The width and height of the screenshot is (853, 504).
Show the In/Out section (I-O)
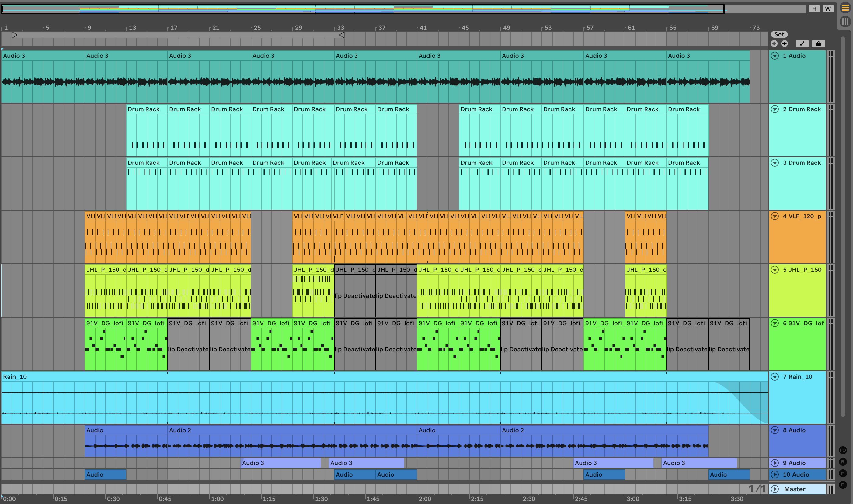pos(843,450)
